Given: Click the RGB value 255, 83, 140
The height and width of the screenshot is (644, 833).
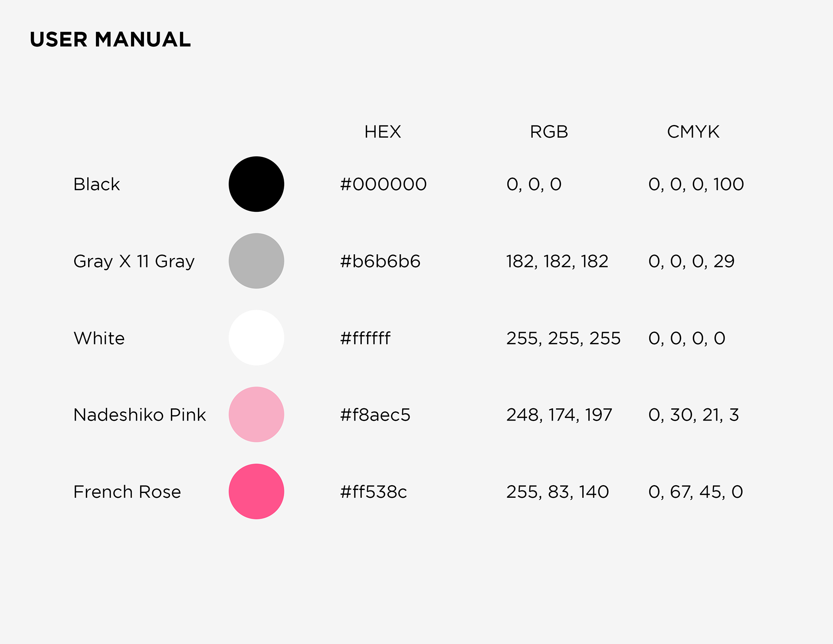Looking at the screenshot, I should [x=558, y=492].
